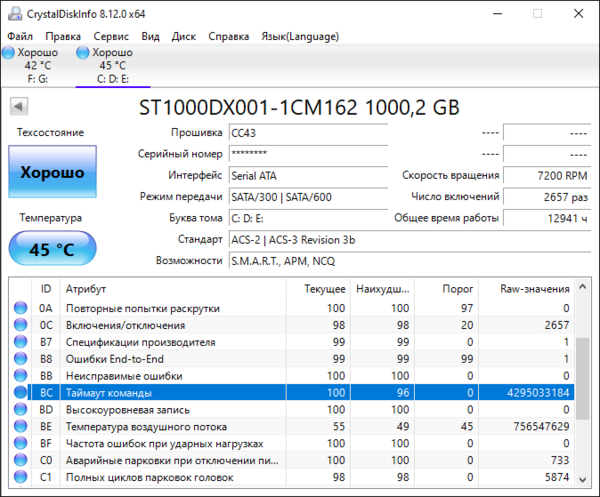Select row Частота ошибок при ударных нагрузках
600x497 pixels.
(x=292, y=443)
